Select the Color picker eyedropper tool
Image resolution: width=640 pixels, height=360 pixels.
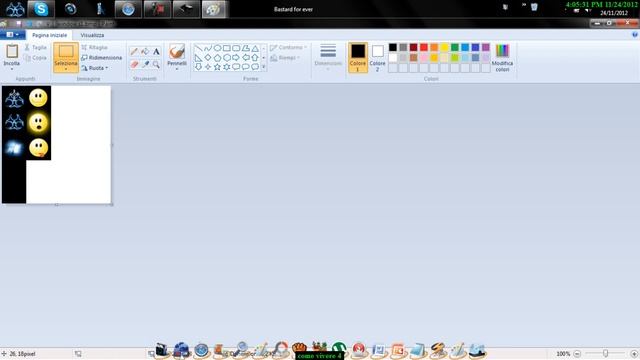click(x=145, y=64)
